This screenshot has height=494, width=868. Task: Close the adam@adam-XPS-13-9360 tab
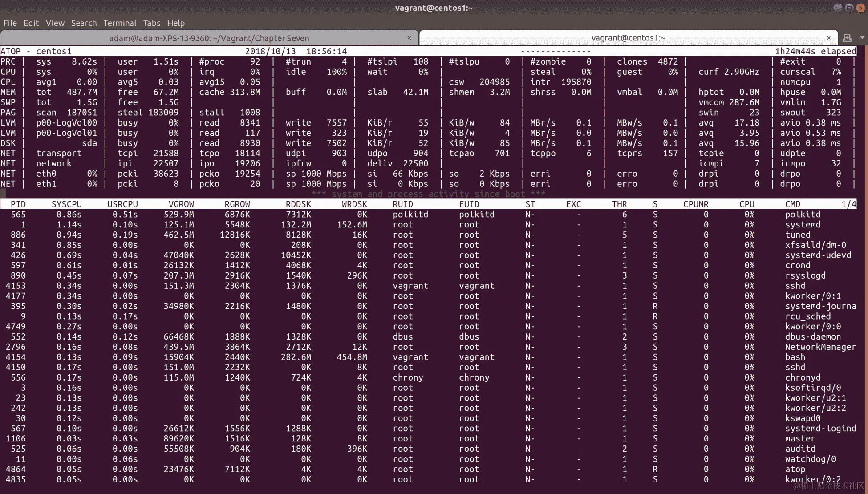point(409,38)
